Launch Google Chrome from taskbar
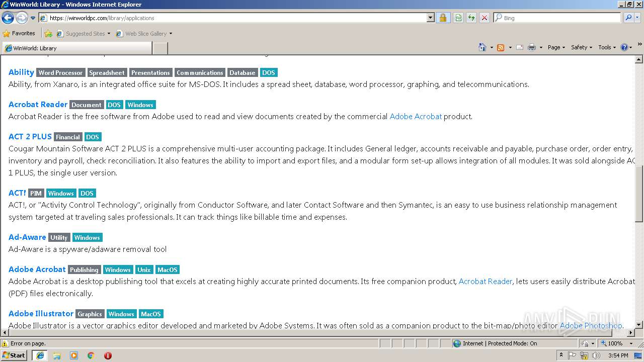The image size is (644, 362). (x=91, y=355)
